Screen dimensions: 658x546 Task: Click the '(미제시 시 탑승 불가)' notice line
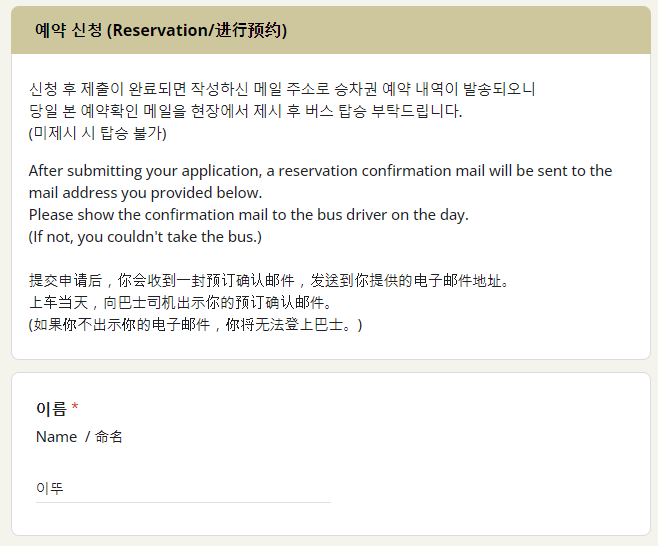click(x=97, y=133)
